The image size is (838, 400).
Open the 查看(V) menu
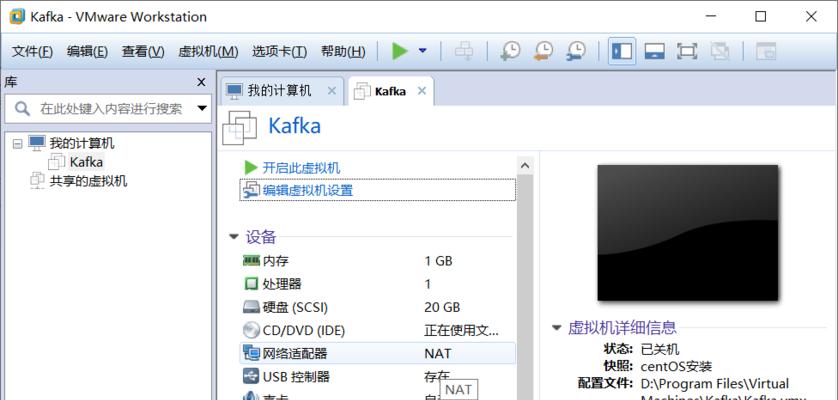coord(143,52)
